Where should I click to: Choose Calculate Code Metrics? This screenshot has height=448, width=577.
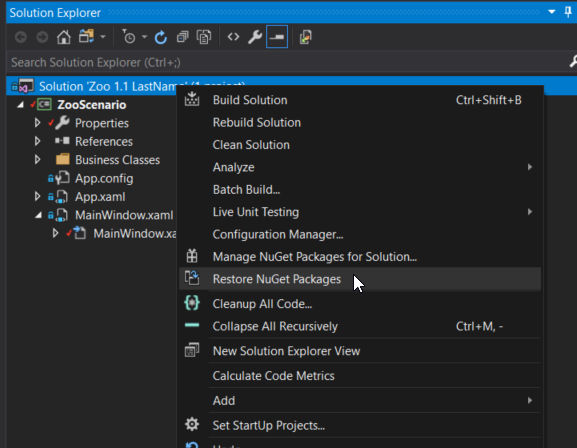click(360, 376)
